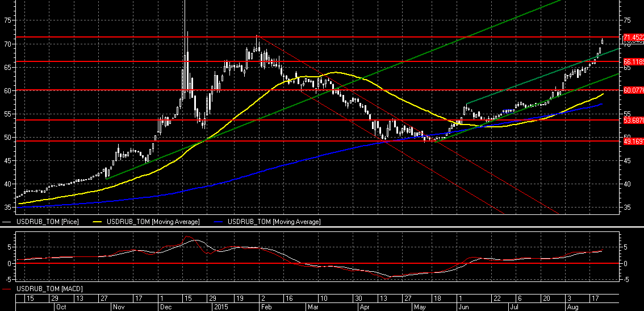Select the 53.687 red price level label

(633, 120)
